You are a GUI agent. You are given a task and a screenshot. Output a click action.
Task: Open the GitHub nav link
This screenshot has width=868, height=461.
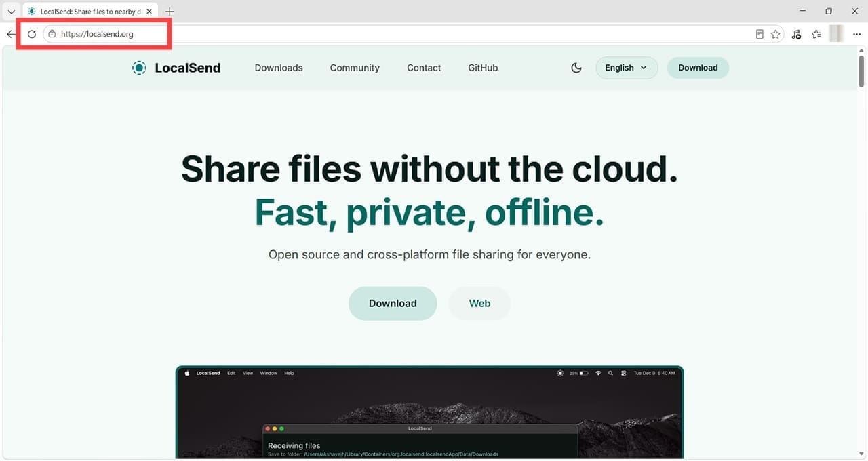click(x=483, y=68)
